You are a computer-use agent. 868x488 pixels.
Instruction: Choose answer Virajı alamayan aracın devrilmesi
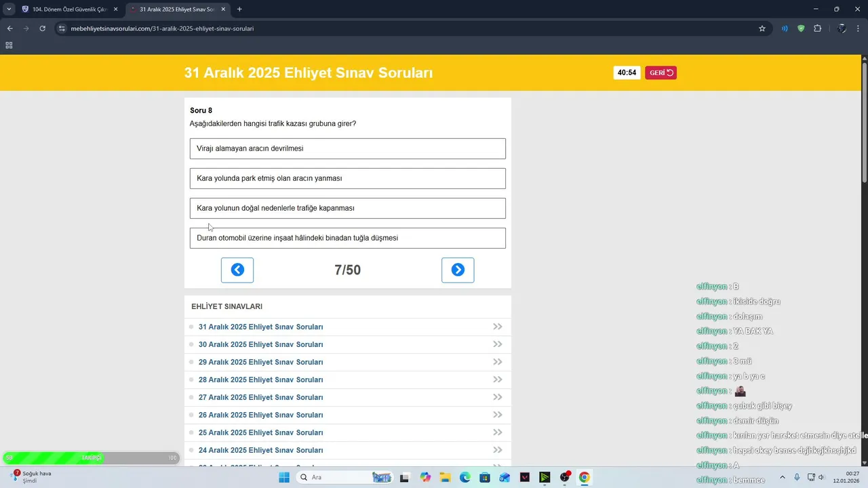click(347, 148)
